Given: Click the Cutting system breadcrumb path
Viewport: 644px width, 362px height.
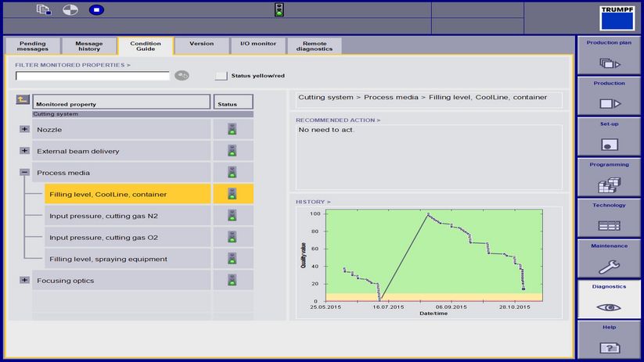Looking at the screenshot, I should (423, 97).
